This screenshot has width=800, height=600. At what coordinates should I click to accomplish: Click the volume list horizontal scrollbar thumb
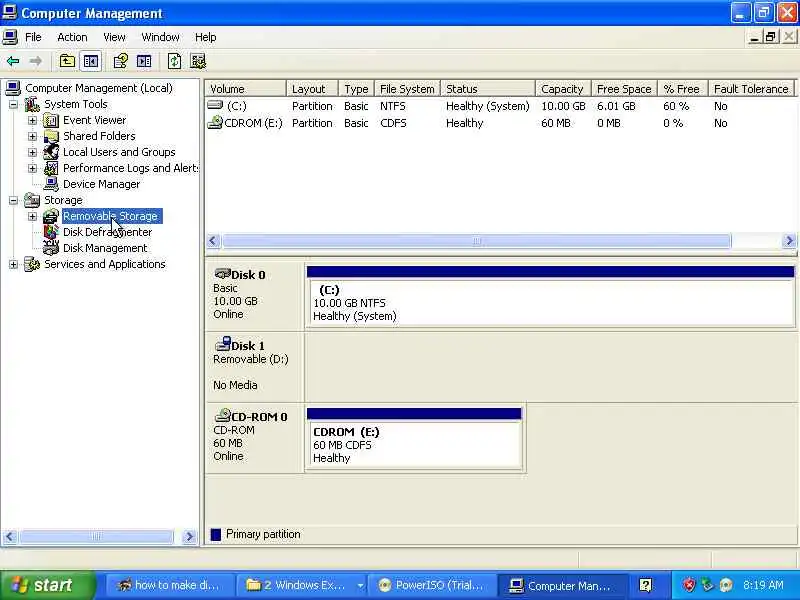477,240
